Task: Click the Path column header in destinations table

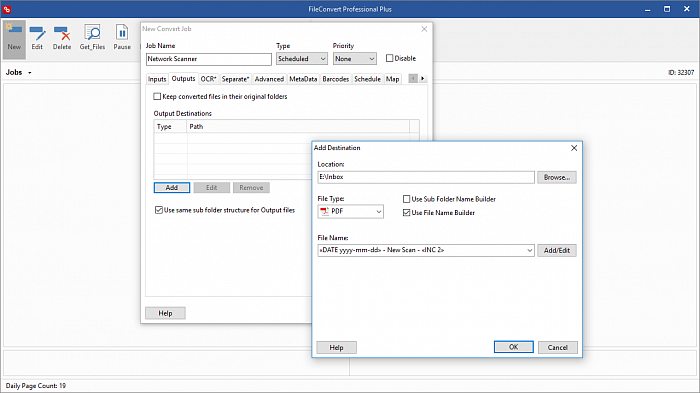Action: 298,127
